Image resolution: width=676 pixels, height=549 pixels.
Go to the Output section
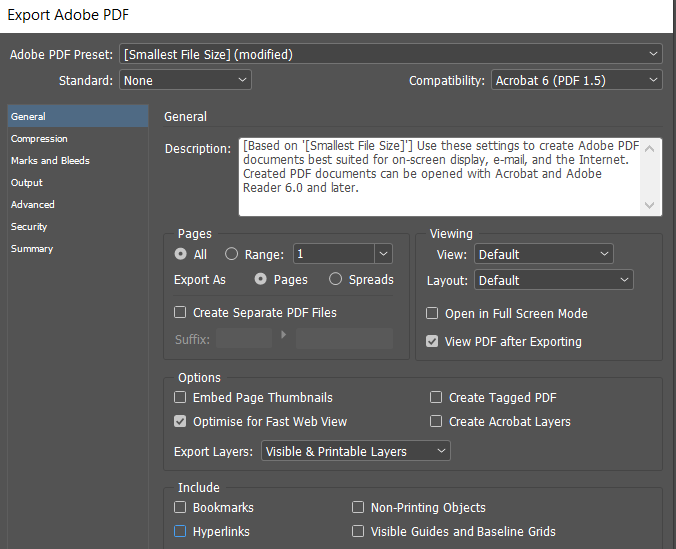pos(78,182)
